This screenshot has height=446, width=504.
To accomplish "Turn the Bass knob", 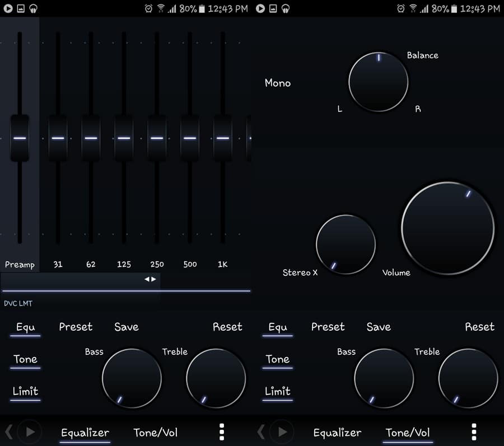I will click(x=132, y=378).
